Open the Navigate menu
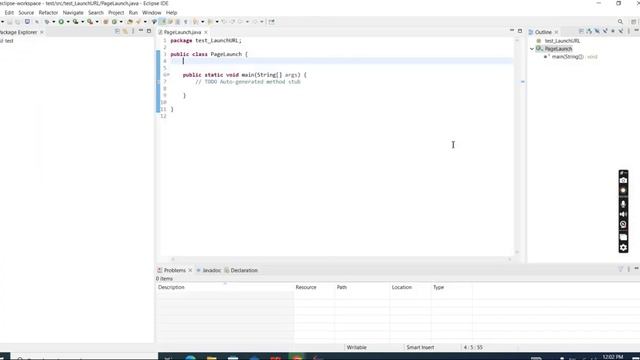 73,13
